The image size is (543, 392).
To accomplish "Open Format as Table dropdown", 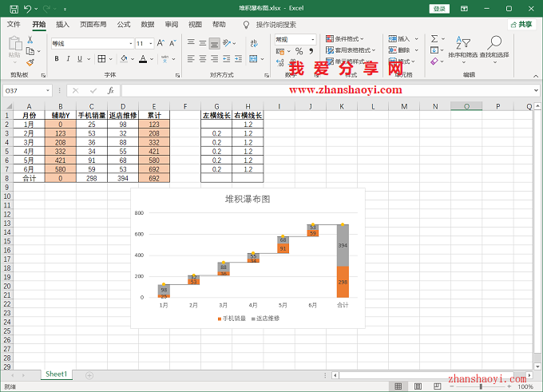I will (351, 50).
